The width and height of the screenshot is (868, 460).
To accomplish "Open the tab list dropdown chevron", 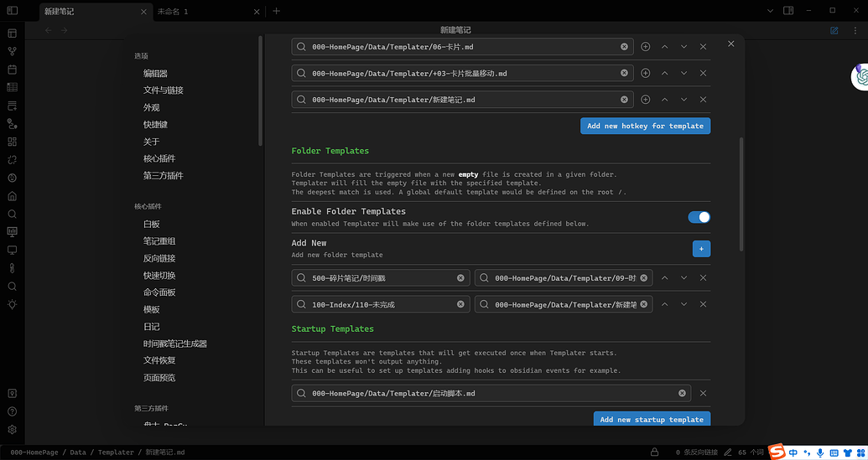I will coord(770,11).
